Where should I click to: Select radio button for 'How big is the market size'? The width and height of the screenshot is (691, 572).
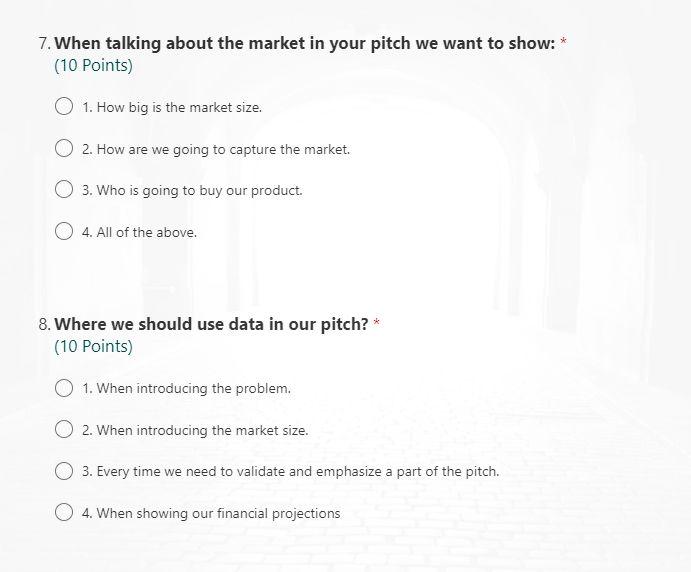pos(64,106)
